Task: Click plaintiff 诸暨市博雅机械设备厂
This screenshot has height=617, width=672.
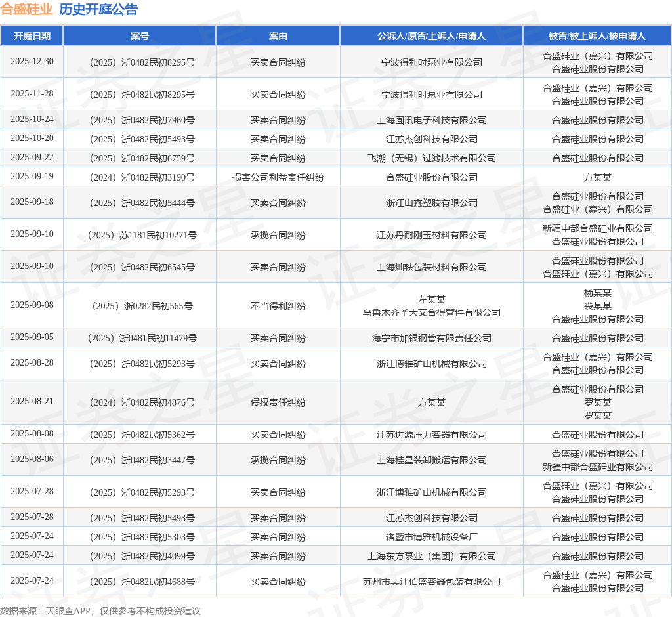Action: point(432,537)
